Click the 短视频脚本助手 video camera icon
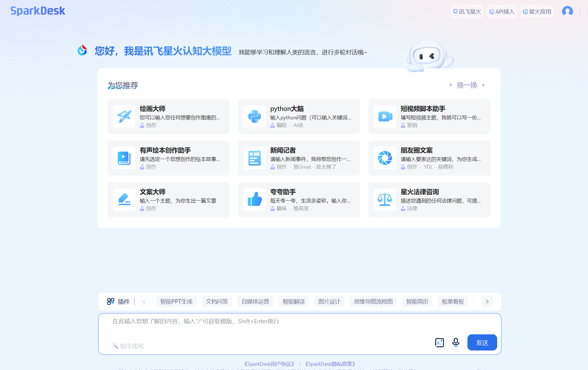 click(385, 116)
